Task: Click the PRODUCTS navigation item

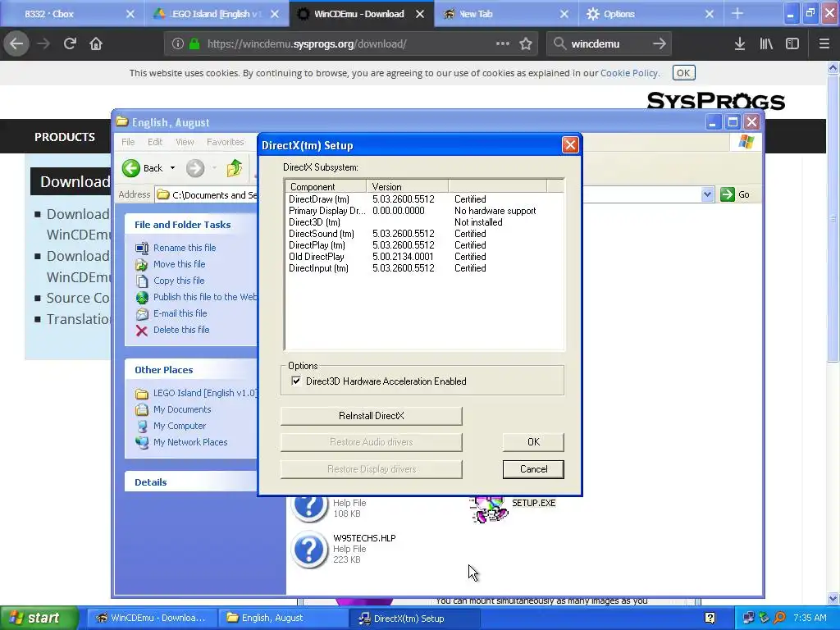Action: click(x=65, y=137)
